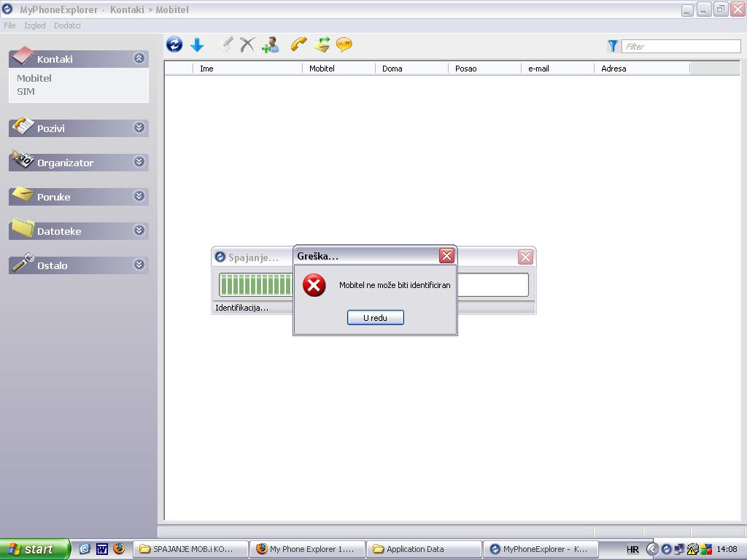Click the orange call phone handset icon

298,44
